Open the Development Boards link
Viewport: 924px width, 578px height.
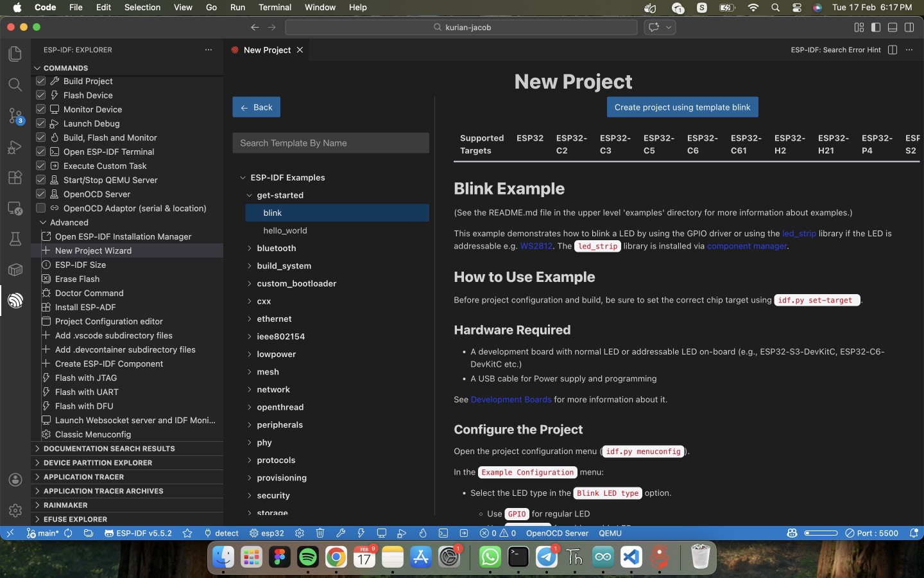511,399
